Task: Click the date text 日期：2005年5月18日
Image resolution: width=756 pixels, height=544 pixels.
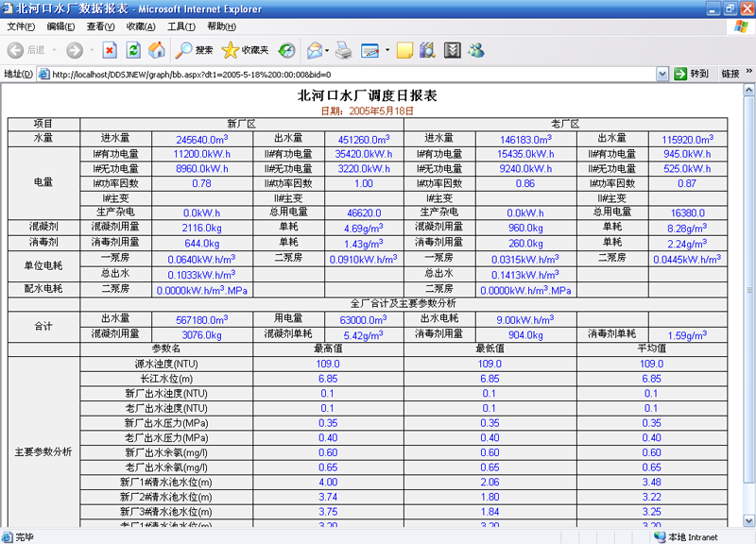Action: tap(367, 111)
